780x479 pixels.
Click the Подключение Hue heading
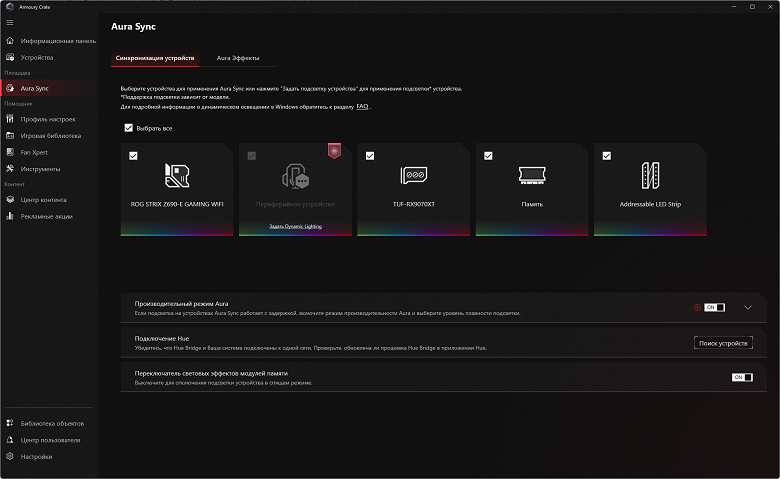162,338
